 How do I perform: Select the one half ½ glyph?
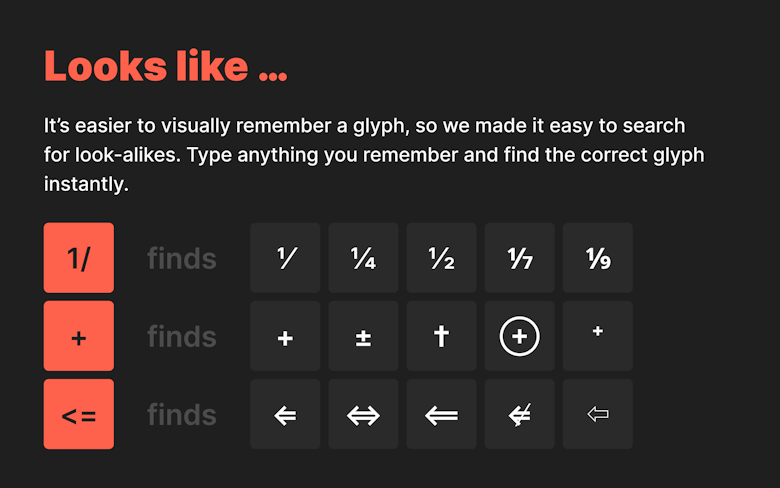tap(441, 258)
